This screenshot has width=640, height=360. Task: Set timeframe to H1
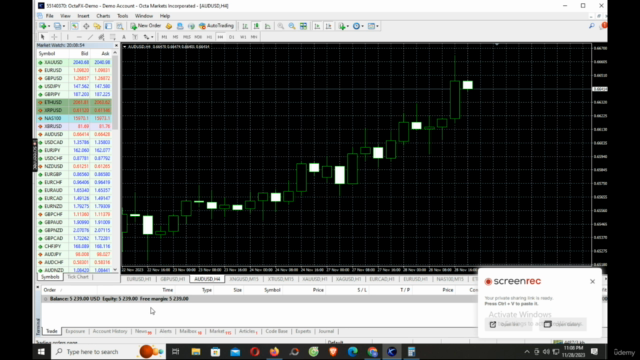(209, 37)
